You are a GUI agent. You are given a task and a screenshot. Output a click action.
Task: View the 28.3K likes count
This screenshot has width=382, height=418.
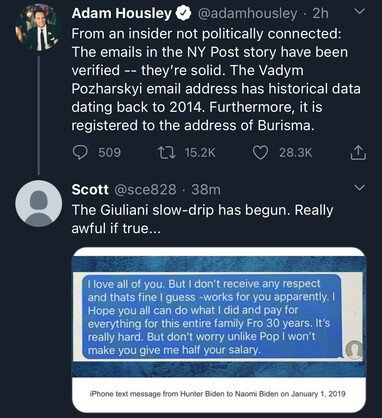[x=296, y=153]
